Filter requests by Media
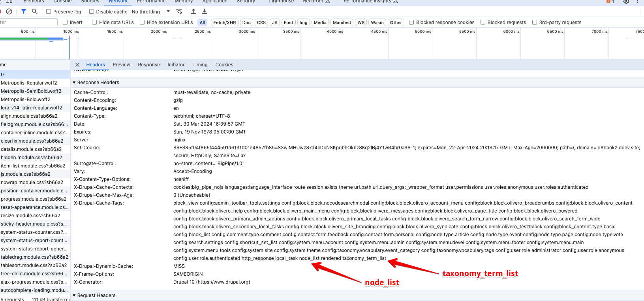 (x=320, y=23)
